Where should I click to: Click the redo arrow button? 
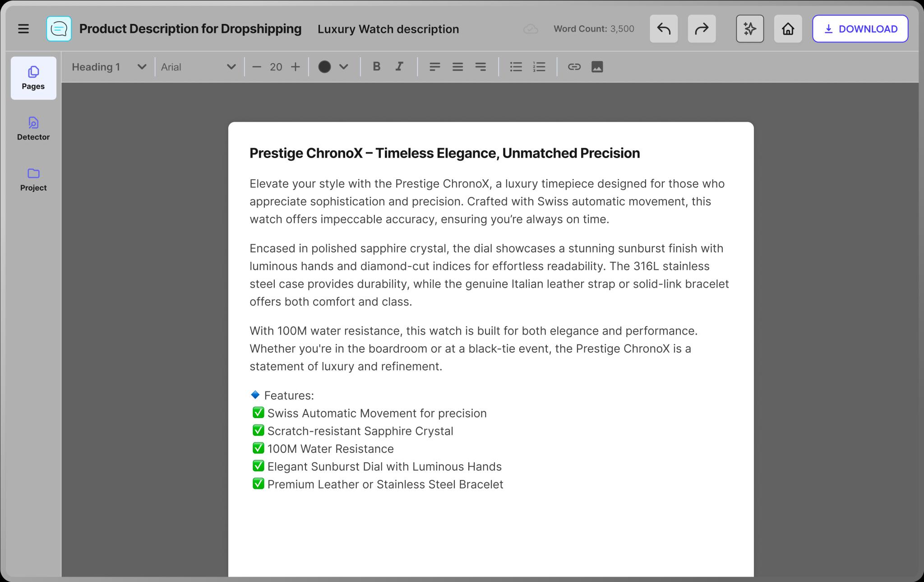[701, 29]
